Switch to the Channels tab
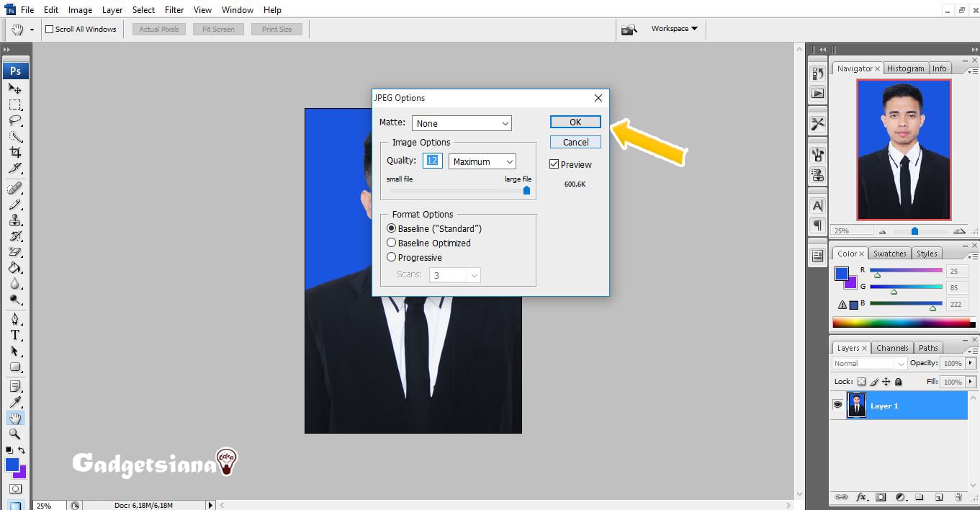 [x=892, y=348]
